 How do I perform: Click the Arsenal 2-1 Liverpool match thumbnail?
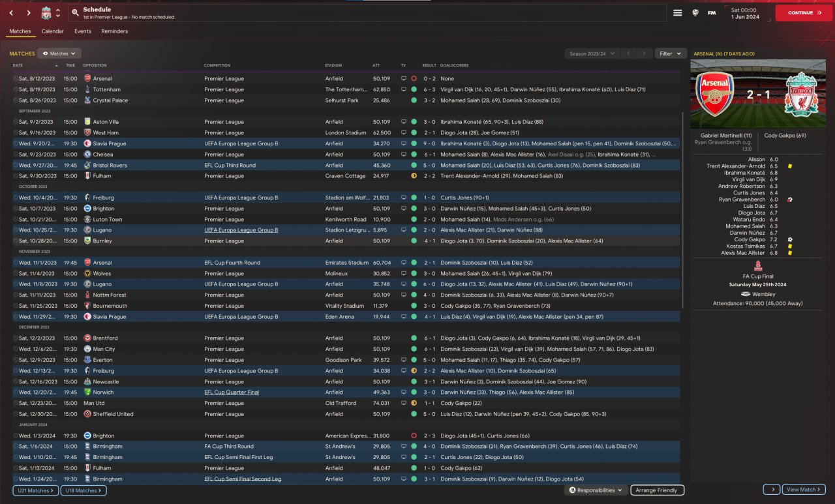pyautogui.click(x=758, y=95)
